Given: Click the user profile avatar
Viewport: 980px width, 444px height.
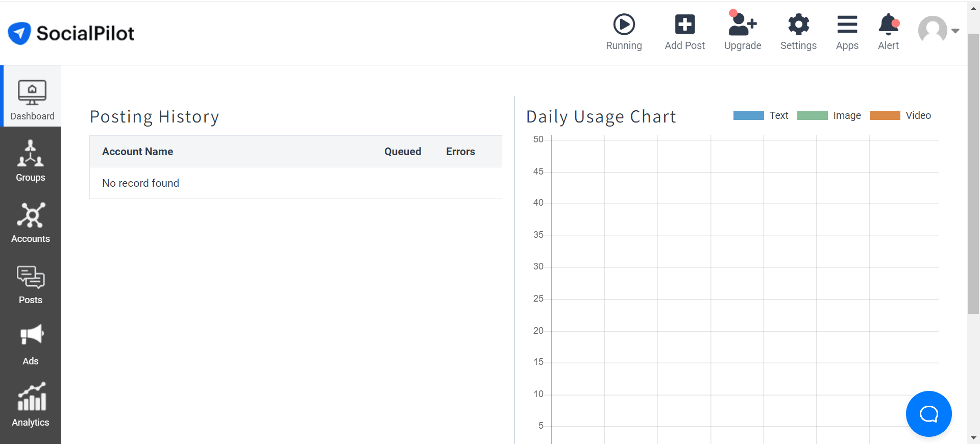Looking at the screenshot, I should coord(933,31).
